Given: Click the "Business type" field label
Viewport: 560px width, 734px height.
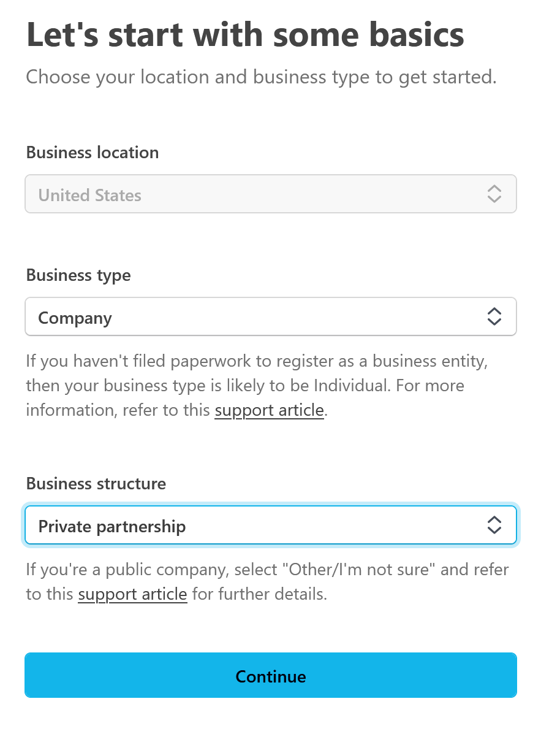Looking at the screenshot, I should [x=78, y=275].
